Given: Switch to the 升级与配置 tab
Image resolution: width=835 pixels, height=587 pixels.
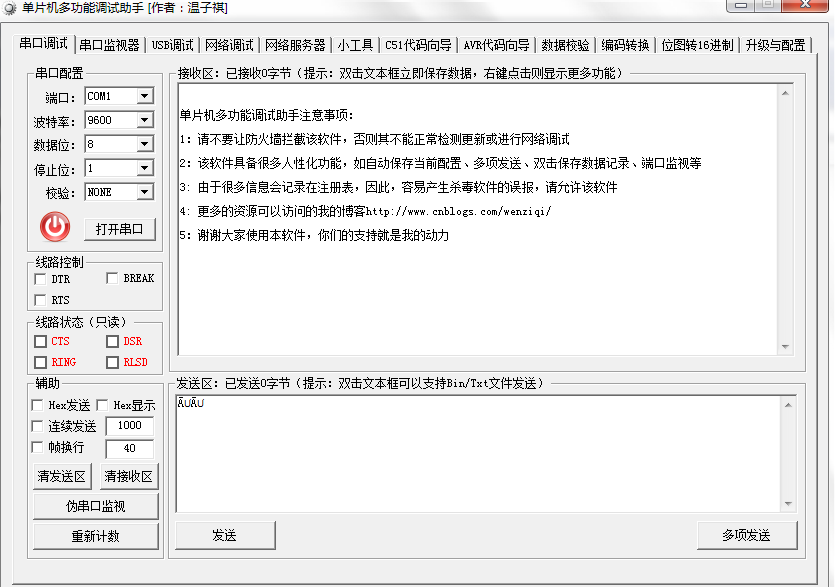Looking at the screenshot, I should pyautogui.click(x=775, y=45).
